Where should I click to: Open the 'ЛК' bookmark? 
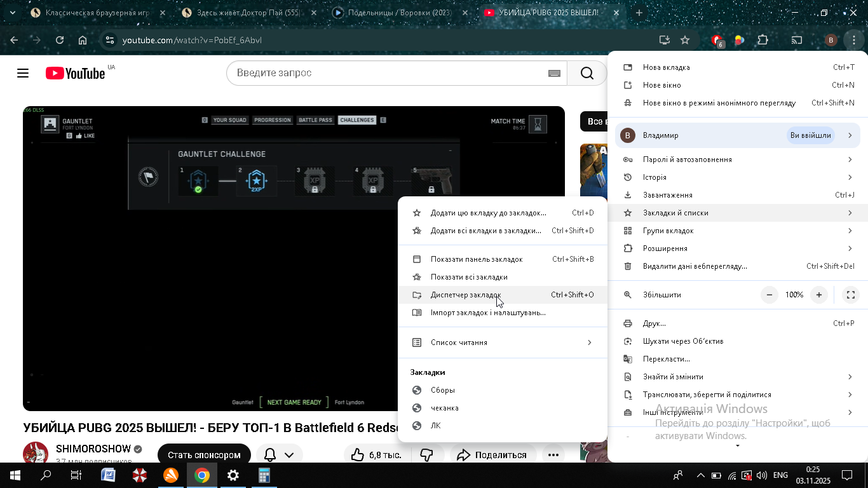tap(503, 426)
